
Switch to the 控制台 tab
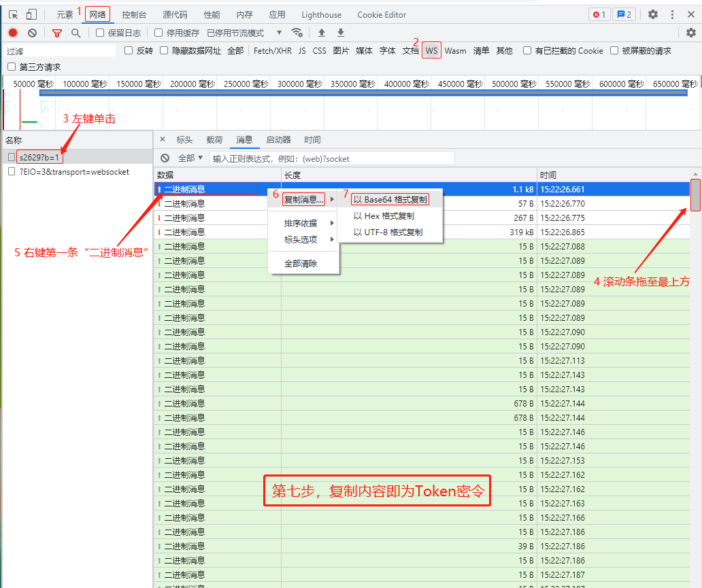tap(134, 14)
